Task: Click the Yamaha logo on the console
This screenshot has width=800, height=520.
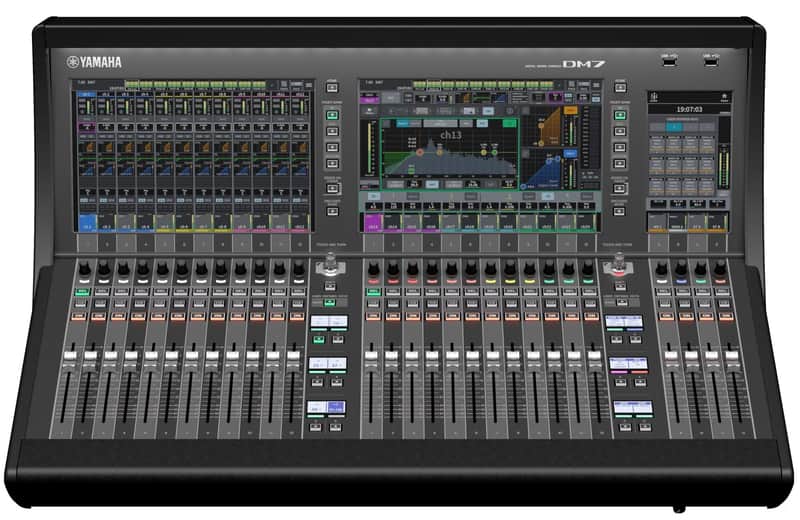Action: 94,62
